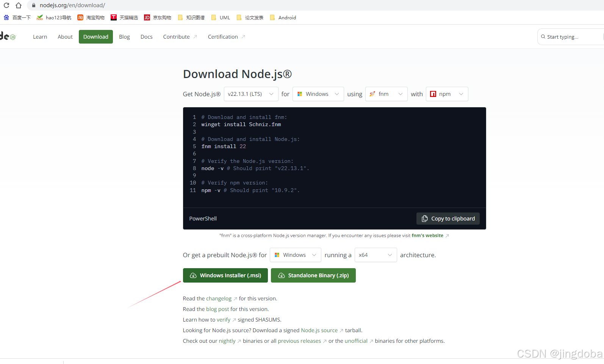
Task: Click the download cloud icon on Standalone Binary
Action: coord(281,275)
